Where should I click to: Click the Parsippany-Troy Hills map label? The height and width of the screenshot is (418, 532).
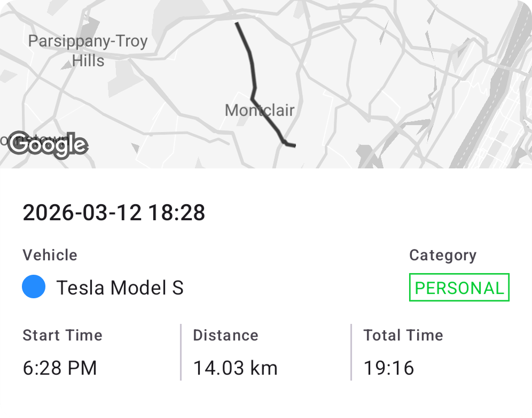tap(88, 50)
